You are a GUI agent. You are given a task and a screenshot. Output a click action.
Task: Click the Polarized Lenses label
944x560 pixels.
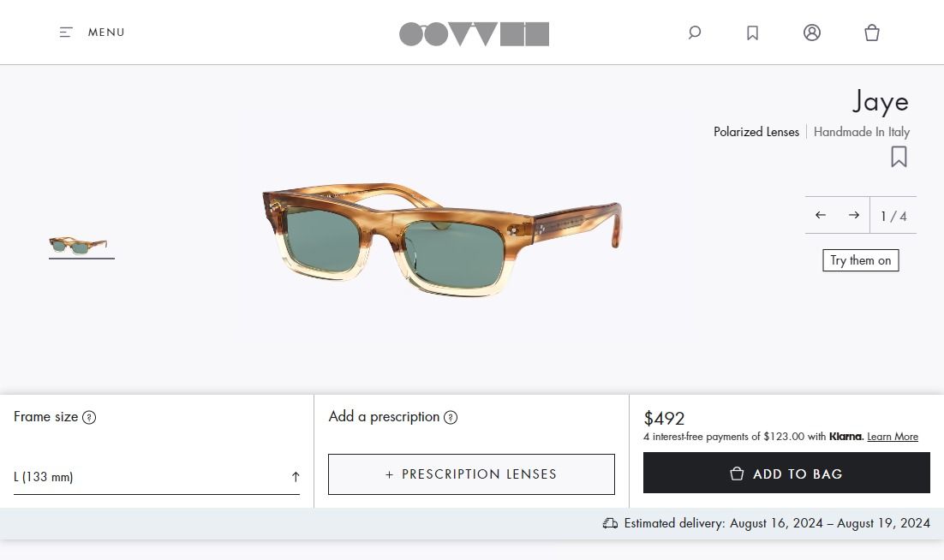click(756, 132)
